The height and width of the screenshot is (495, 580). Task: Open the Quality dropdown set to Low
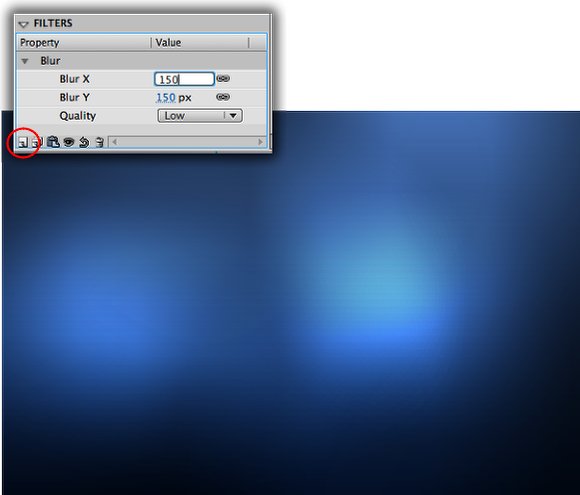pyautogui.click(x=200, y=116)
